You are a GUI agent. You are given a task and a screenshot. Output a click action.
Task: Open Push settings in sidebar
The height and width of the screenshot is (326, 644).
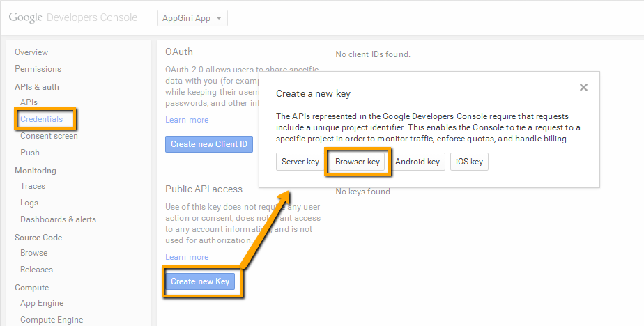(x=30, y=153)
